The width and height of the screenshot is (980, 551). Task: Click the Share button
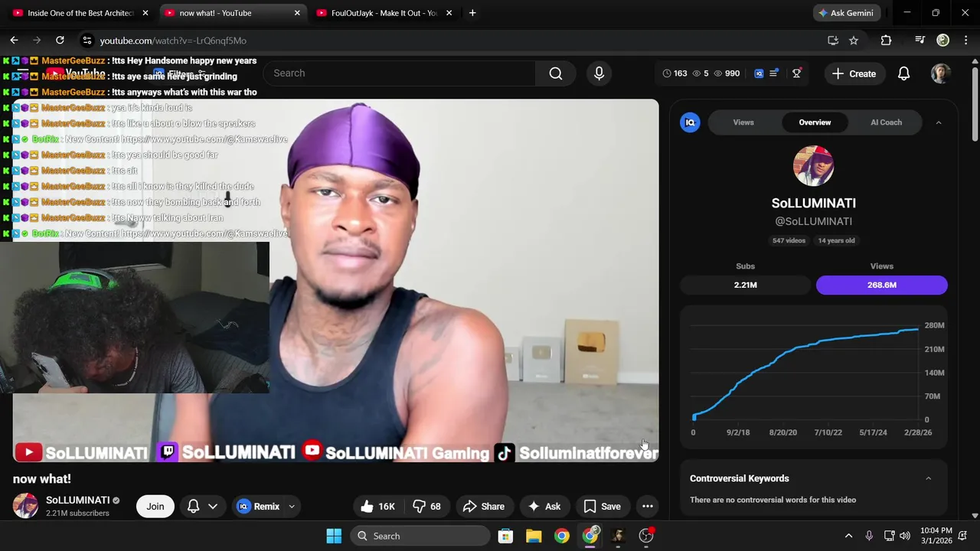point(483,507)
